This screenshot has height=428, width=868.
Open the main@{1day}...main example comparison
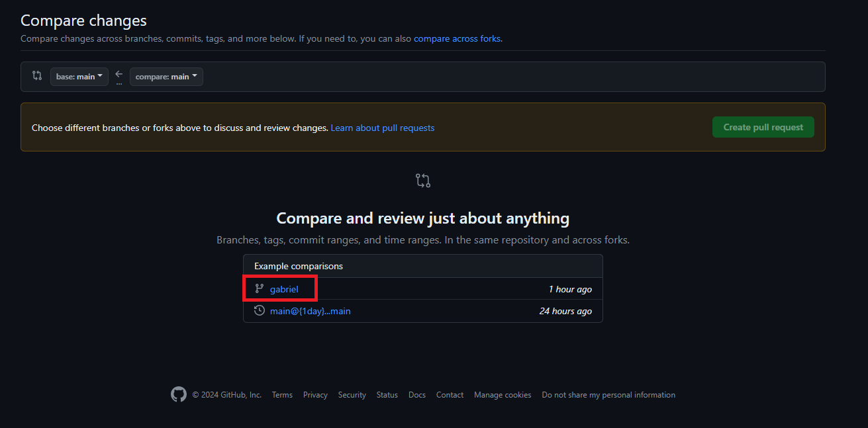coord(310,311)
